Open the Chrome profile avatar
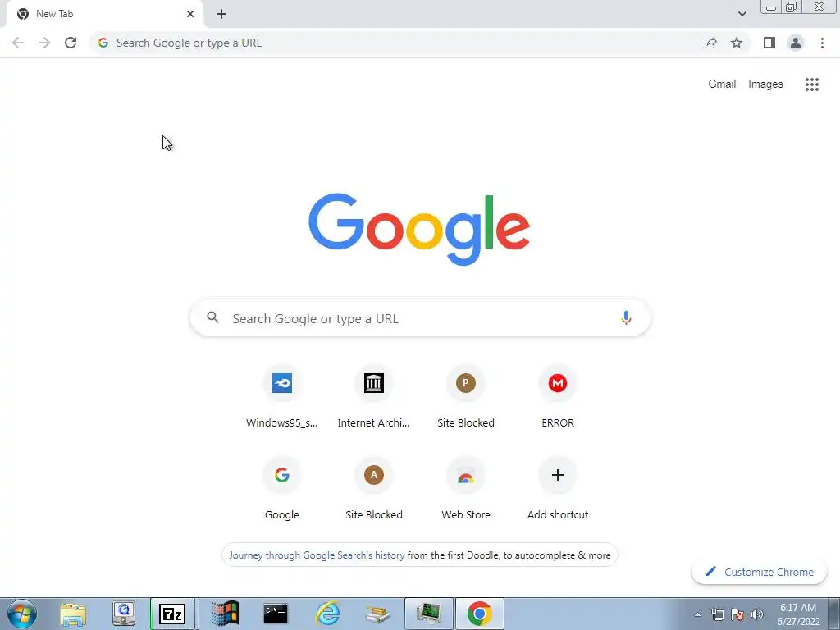The width and height of the screenshot is (840, 630). click(796, 43)
